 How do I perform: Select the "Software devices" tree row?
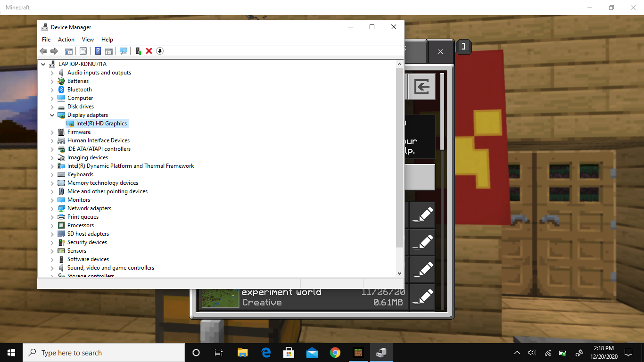88,259
